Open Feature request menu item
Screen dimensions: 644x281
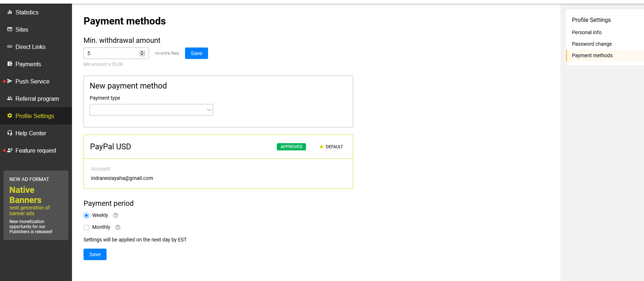36,150
